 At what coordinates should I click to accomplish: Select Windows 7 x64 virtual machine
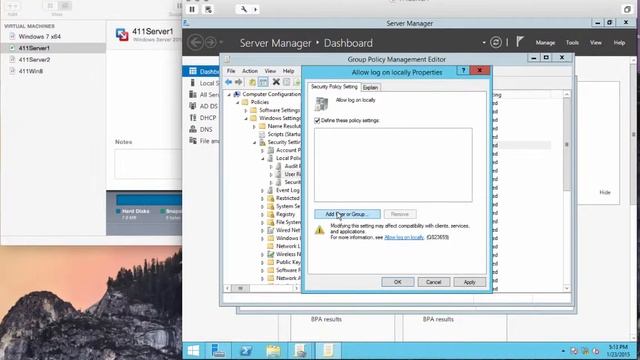click(40, 36)
